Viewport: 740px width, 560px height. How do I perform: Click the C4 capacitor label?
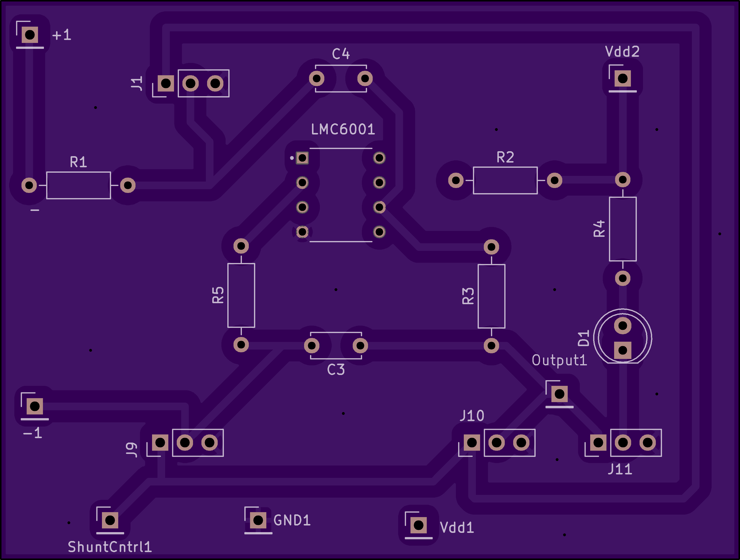point(341,54)
